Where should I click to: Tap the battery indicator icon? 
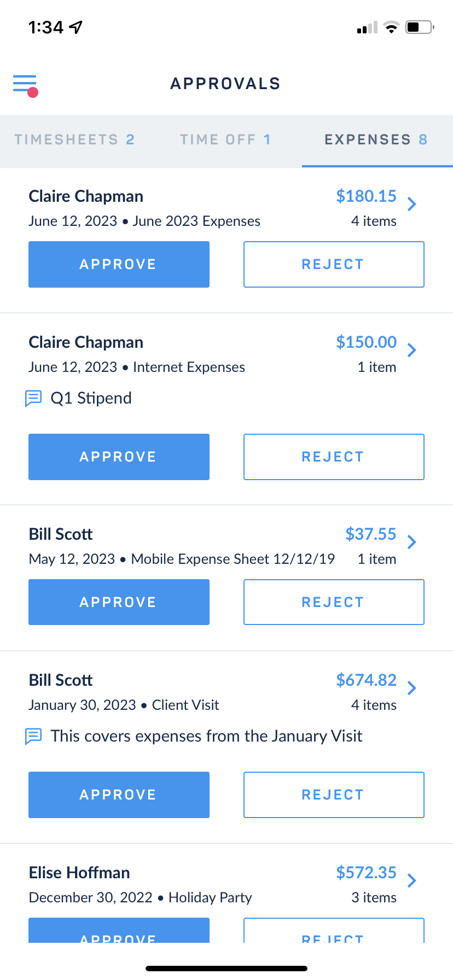coord(420,27)
